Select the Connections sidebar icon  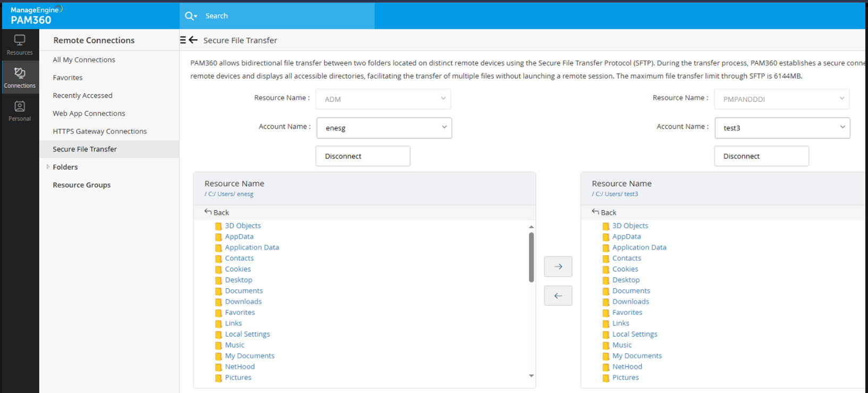[x=20, y=78]
